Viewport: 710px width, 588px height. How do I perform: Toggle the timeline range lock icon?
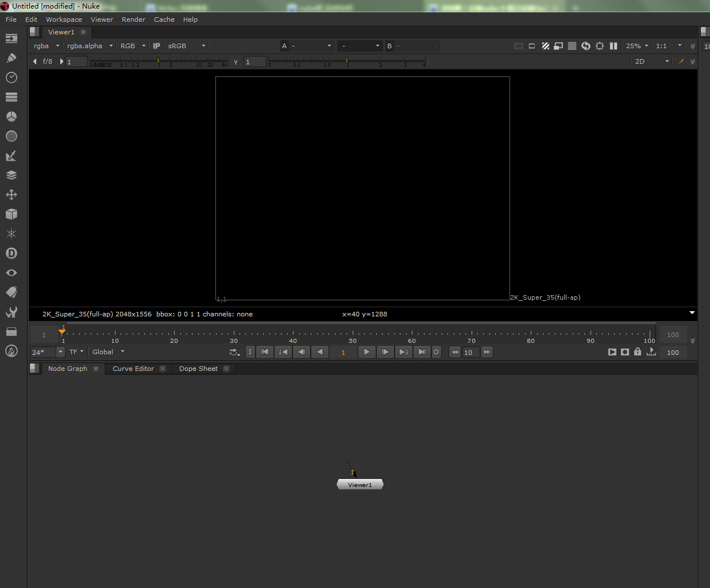[638, 352]
